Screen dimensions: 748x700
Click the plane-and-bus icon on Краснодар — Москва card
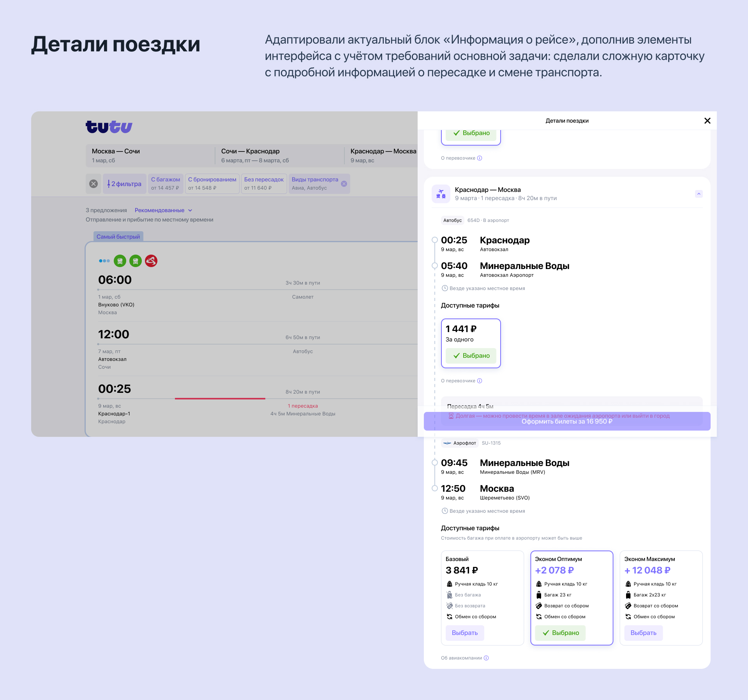441,193
